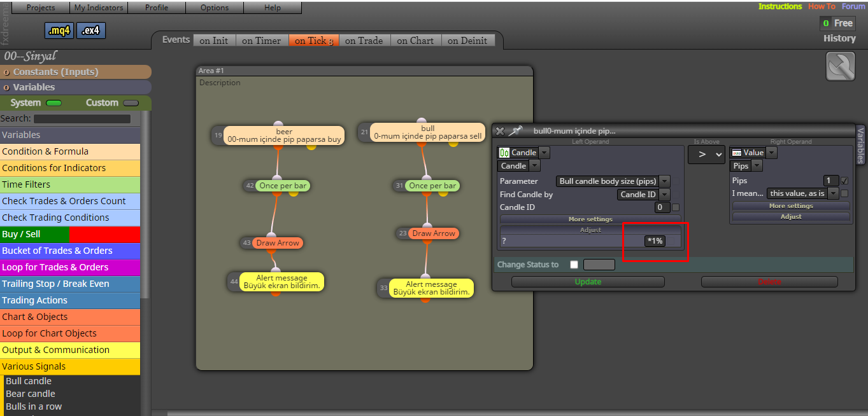The width and height of the screenshot is (868, 416).
Task: Click yellow output dot of Once per bar 42
Action: pyautogui.click(x=294, y=193)
